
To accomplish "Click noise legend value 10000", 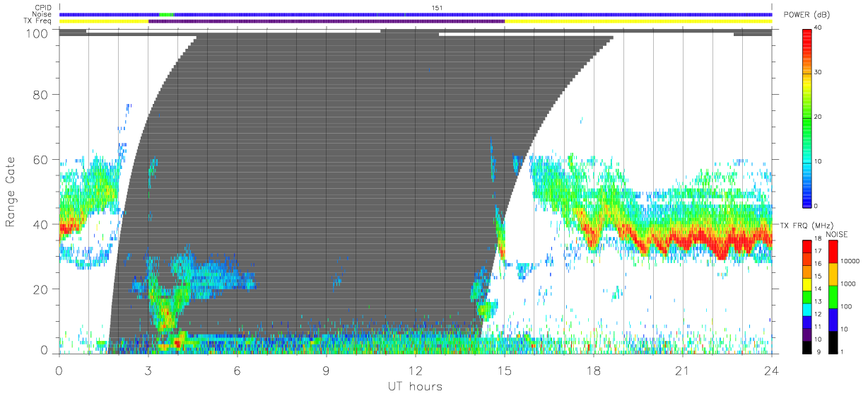I will (x=850, y=262).
